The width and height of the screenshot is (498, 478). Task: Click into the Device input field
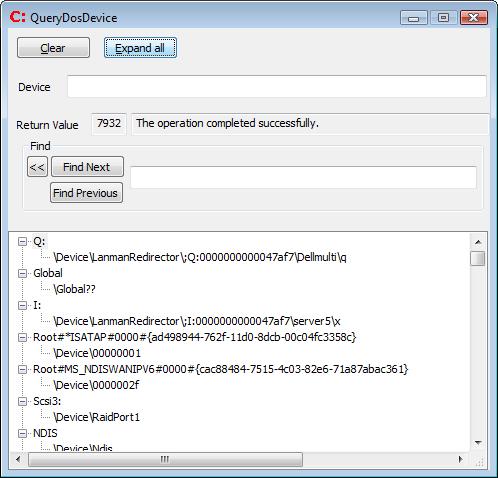click(x=277, y=86)
